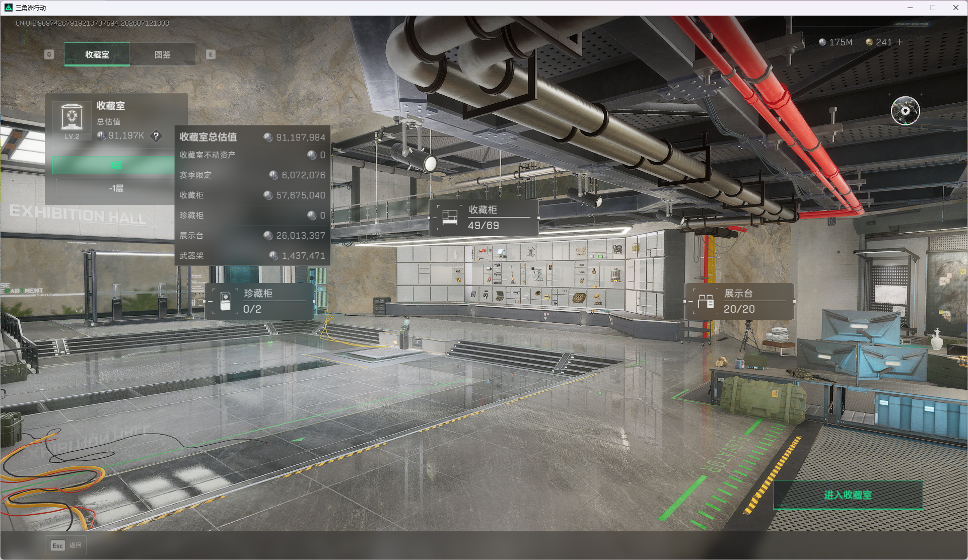
Task: Click the 展示台 26,013,397 row
Action: point(252,236)
